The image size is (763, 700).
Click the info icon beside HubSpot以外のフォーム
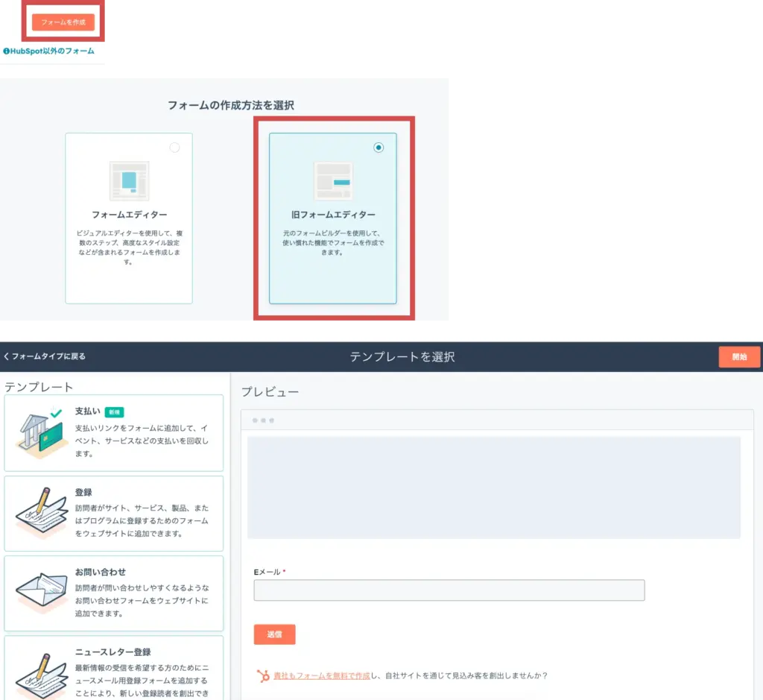pos(7,51)
